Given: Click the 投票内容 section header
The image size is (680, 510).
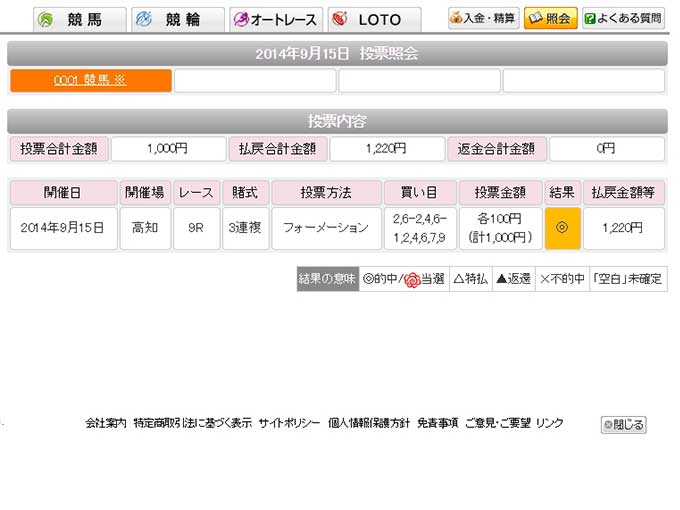Looking at the screenshot, I should click(x=337, y=121).
